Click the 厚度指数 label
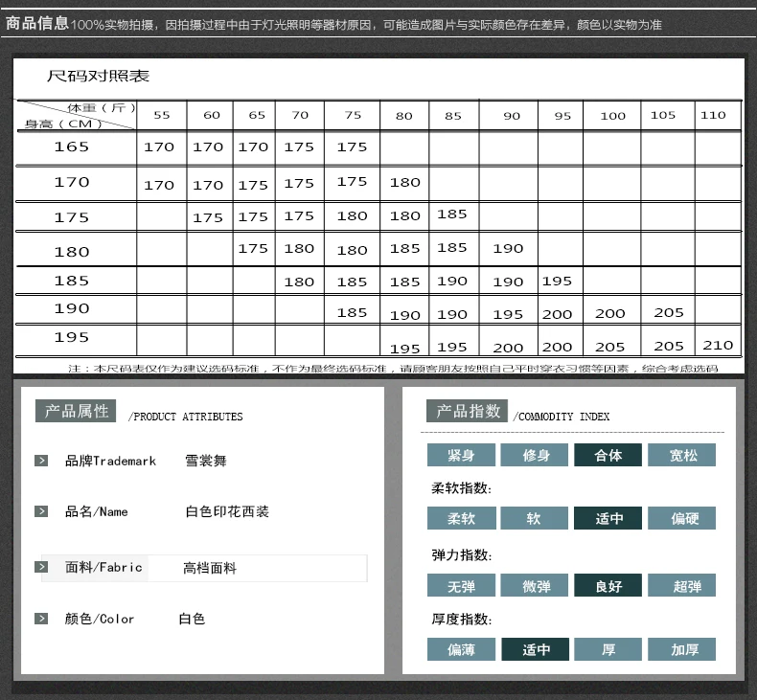This screenshot has width=757, height=700. click(462, 619)
